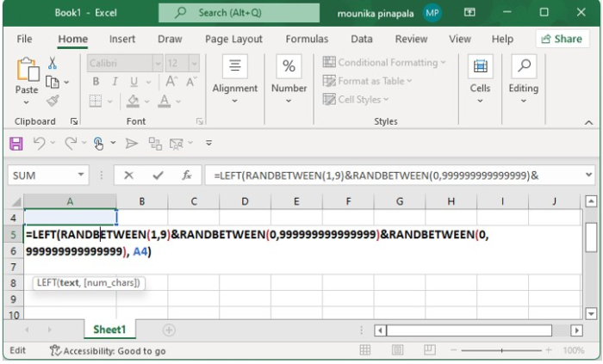Confirm the formula with the checkmark
603x364 pixels.
158,176
